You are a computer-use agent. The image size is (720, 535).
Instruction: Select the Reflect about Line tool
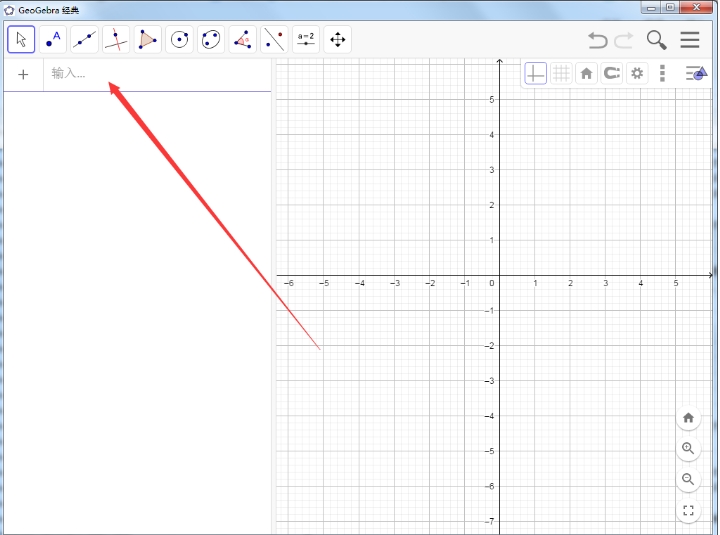tap(275, 39)
